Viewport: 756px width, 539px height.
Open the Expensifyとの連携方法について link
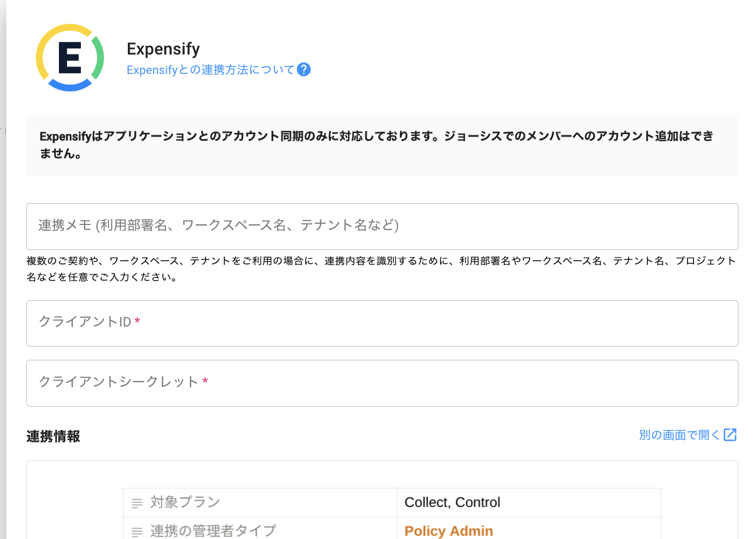pos(210,70)
